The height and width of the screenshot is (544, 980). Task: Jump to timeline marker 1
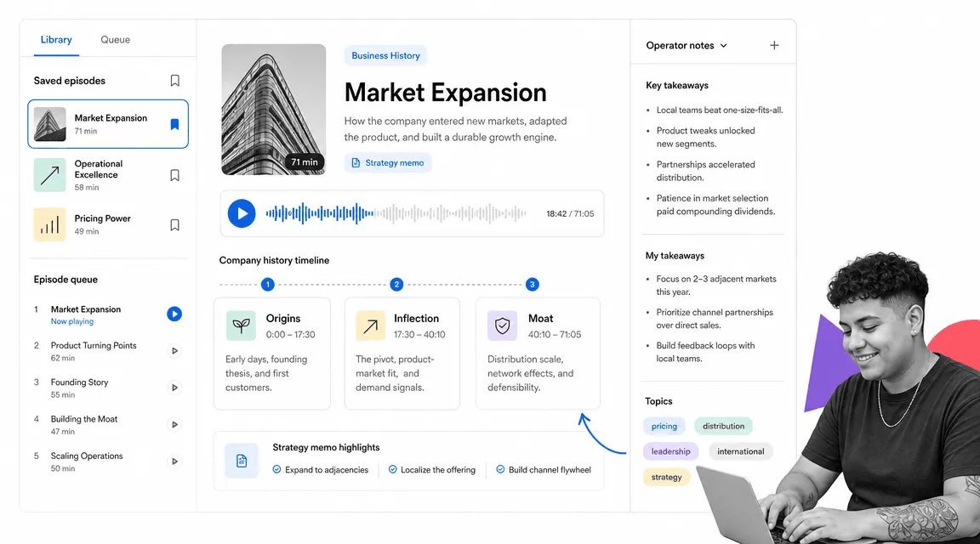click(267, 284)
